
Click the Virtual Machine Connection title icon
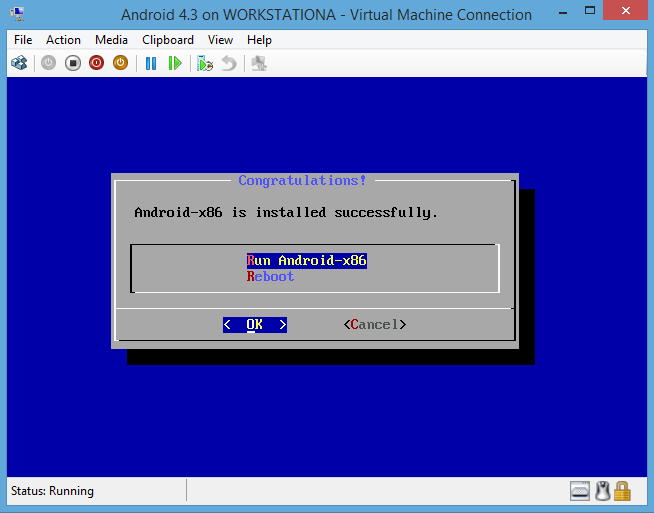pos(18,14)
